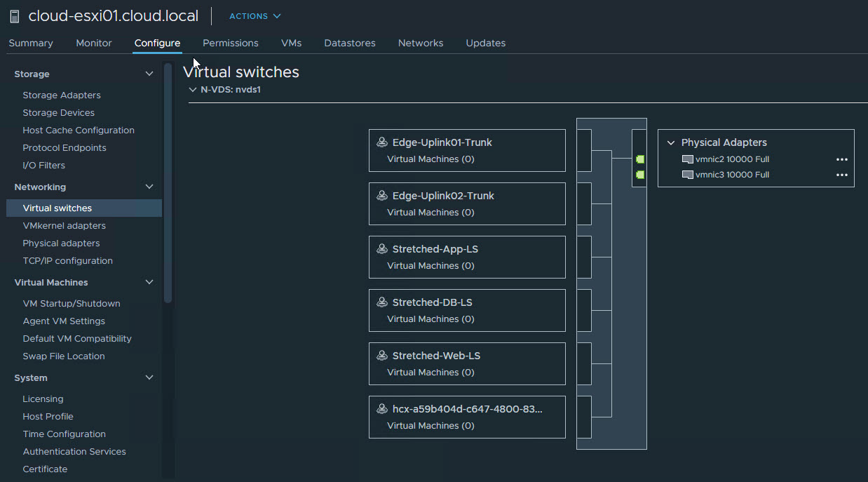Click the green uplink port for vmnic2
Screen dimensions: 868x482
click(x=639, y=159)
